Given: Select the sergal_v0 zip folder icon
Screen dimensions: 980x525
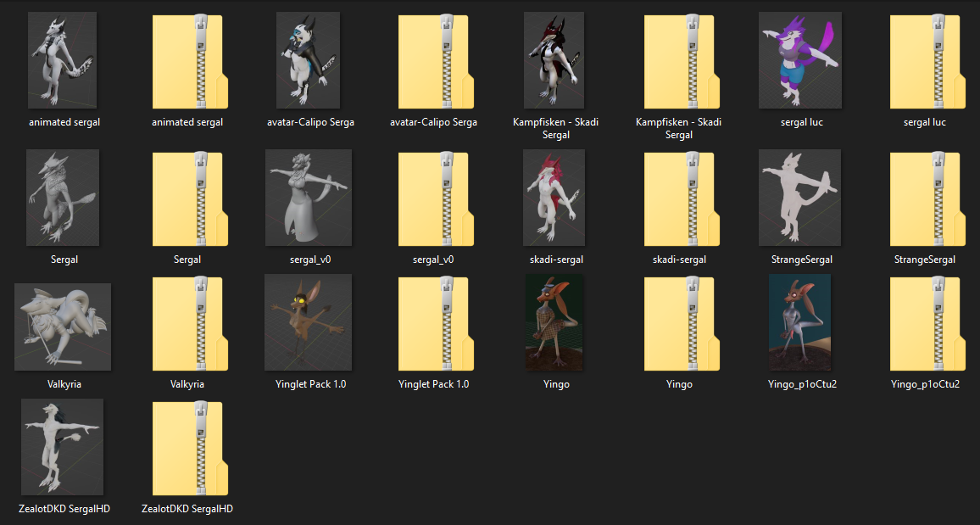Looking at the screenshot, I should (x=437, y=199).
